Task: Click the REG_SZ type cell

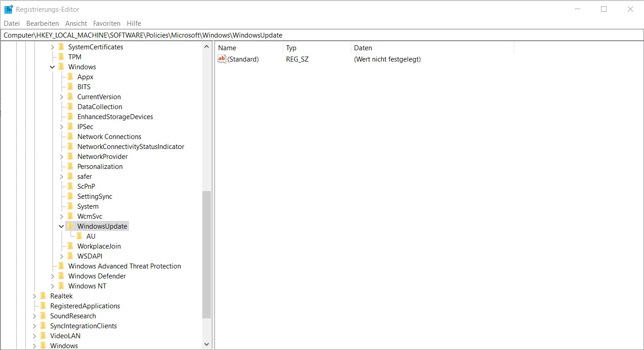Action: [297, 59]
